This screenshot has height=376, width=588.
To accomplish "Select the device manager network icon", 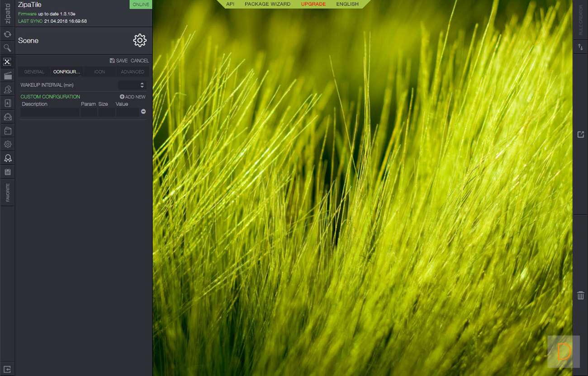I will click(7, 62).
